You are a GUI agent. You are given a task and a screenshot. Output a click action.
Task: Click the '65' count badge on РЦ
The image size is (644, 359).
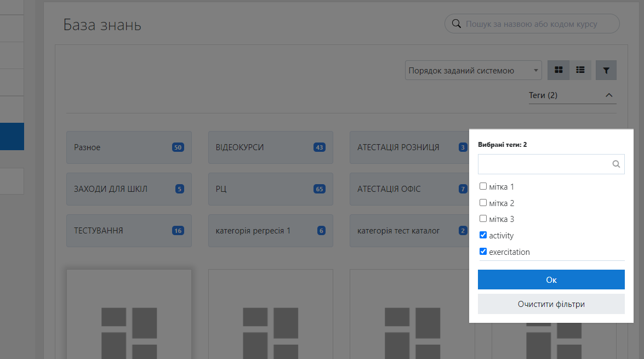point(320,189)
